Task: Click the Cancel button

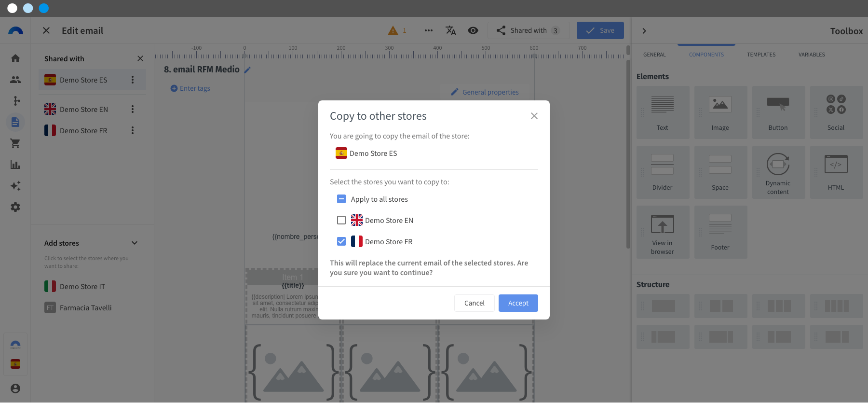Action: pos(474,303)
